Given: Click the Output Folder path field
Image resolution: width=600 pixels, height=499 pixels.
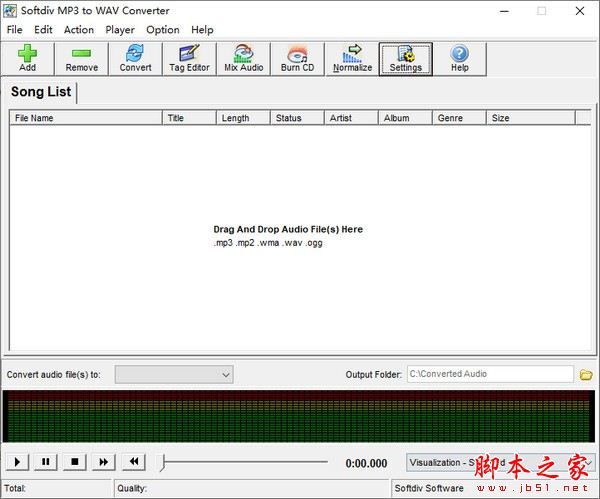Looking at the screenshot, I should 490,374.
